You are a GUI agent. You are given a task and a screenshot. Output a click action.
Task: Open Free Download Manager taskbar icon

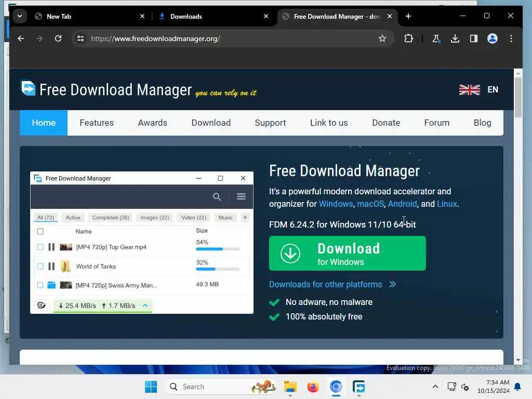pos(358,387)
